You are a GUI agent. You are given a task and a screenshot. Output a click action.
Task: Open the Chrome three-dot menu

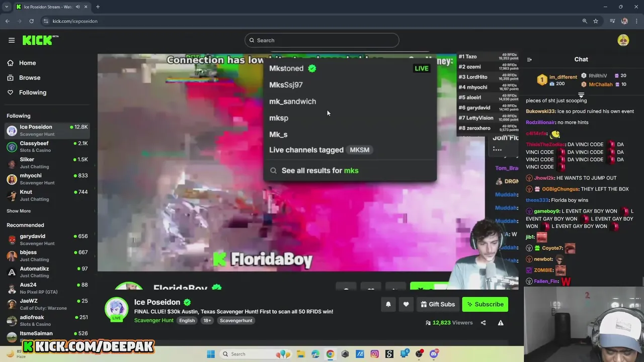pyautogui.click(x=636, y=21)
